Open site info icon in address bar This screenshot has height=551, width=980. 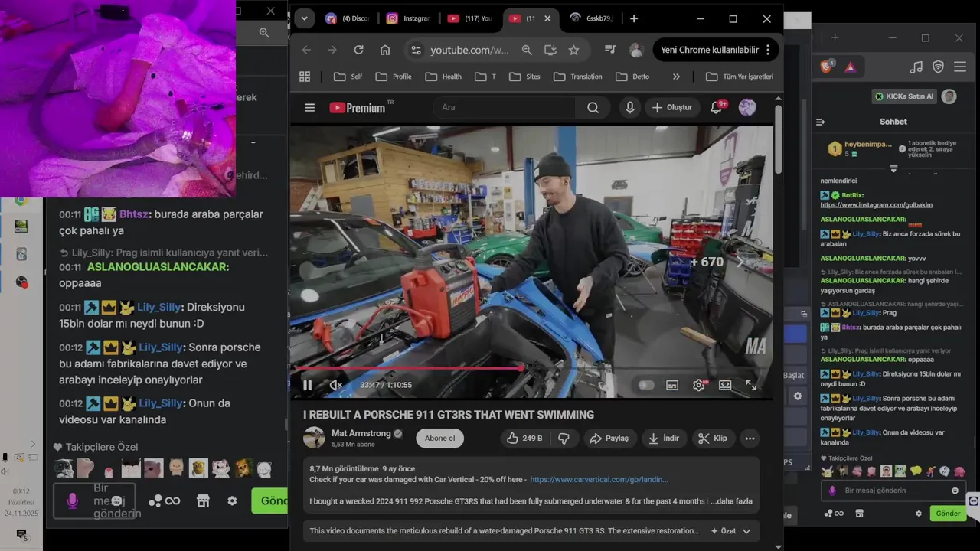tap(416, 50)
